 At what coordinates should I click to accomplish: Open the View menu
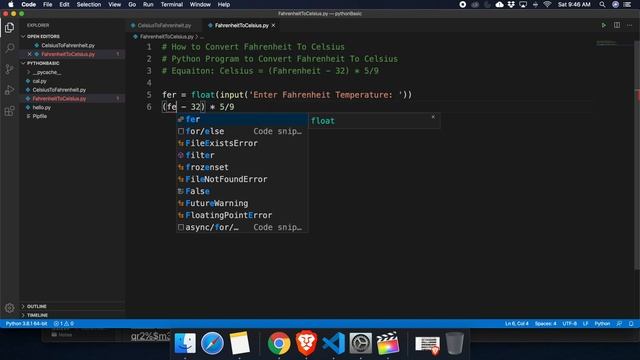coord(114,4)
